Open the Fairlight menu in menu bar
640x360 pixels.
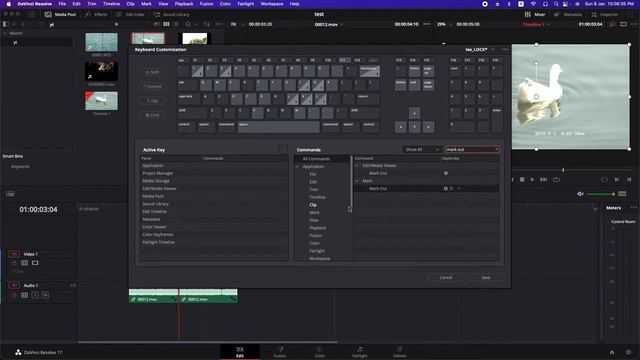[x=246, y=4]
